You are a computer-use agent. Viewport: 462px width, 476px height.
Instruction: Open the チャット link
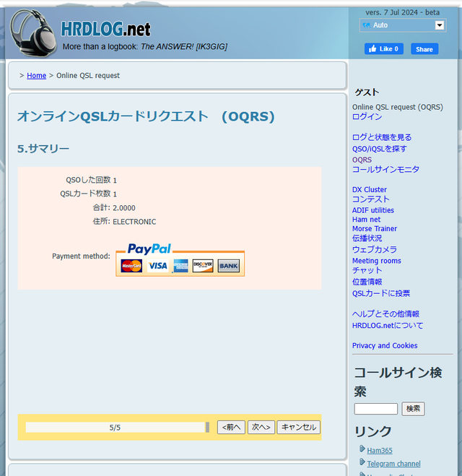point(367,270)
